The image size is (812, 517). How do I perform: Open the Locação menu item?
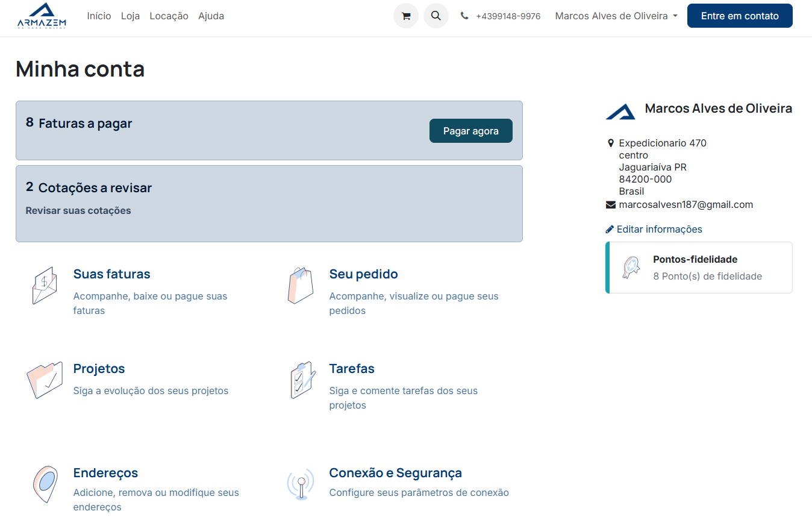169,16
